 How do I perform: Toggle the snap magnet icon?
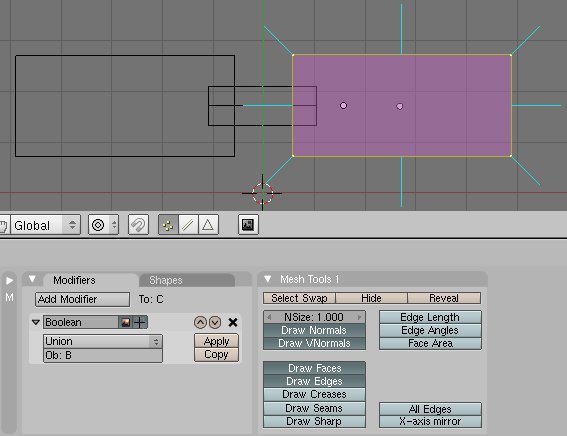point(138,225)
